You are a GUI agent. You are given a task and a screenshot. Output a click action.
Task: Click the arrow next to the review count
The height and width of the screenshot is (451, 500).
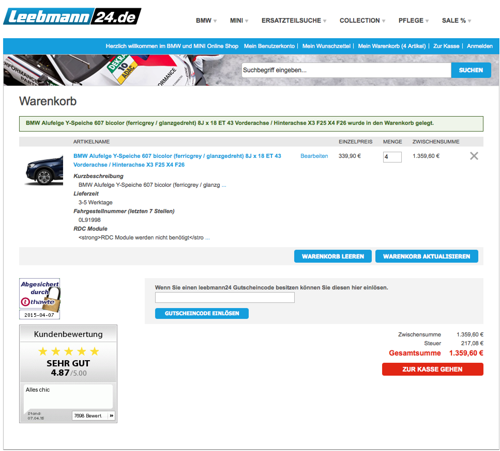point(111,416)
